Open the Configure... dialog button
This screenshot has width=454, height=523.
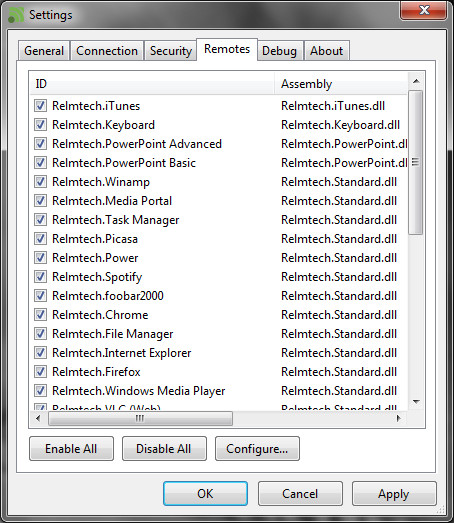coord(257,449)
